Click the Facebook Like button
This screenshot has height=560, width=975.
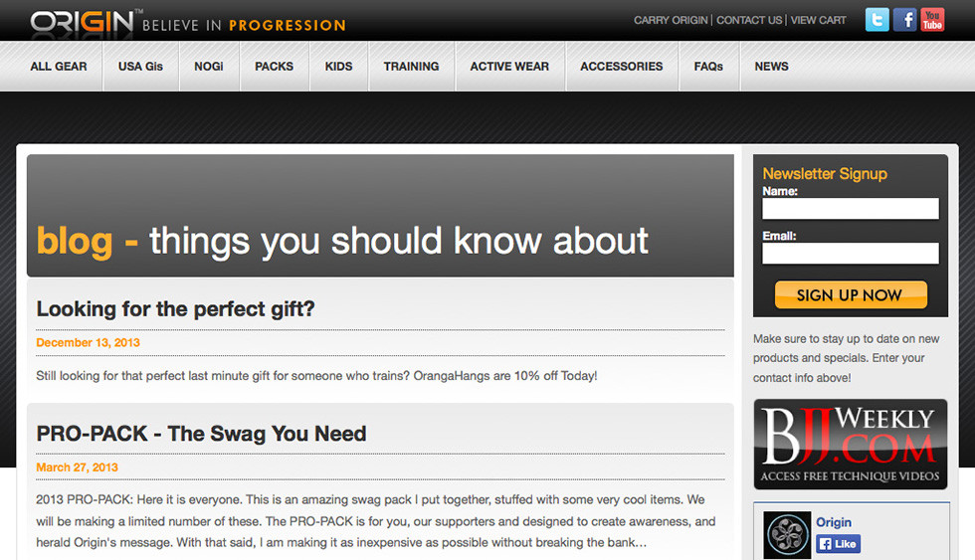tap(838, 544)
